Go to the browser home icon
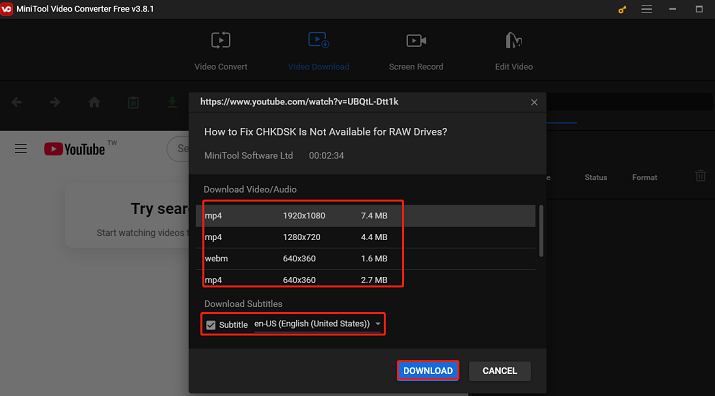The height and width of the screenshot is (396, 715). tap(94, 102)
